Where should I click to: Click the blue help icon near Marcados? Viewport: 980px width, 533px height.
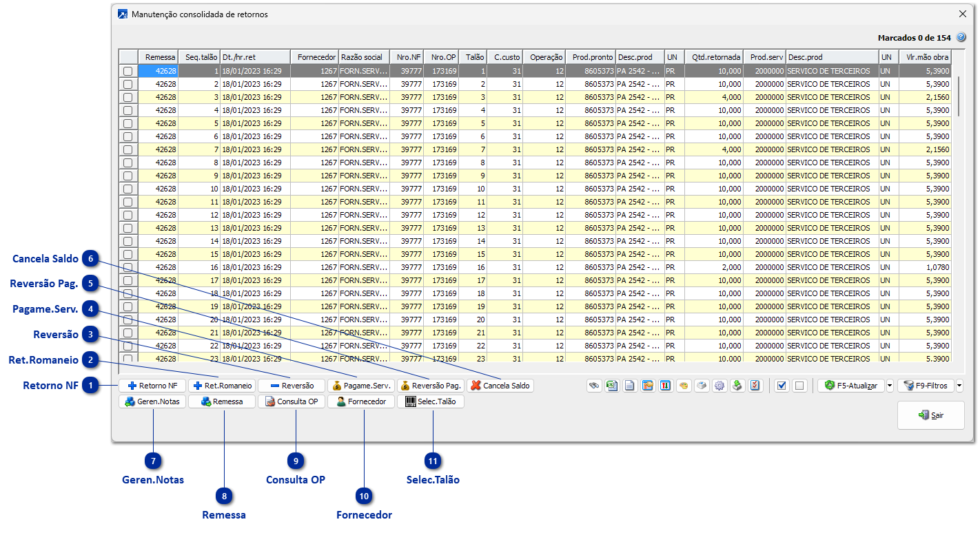pyautogui.click(x=961, y=37)
